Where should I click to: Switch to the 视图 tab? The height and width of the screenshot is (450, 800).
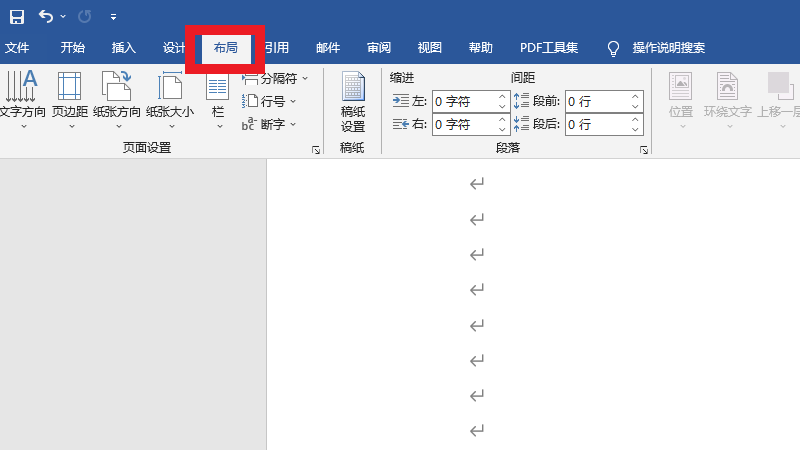pos(430,48)
